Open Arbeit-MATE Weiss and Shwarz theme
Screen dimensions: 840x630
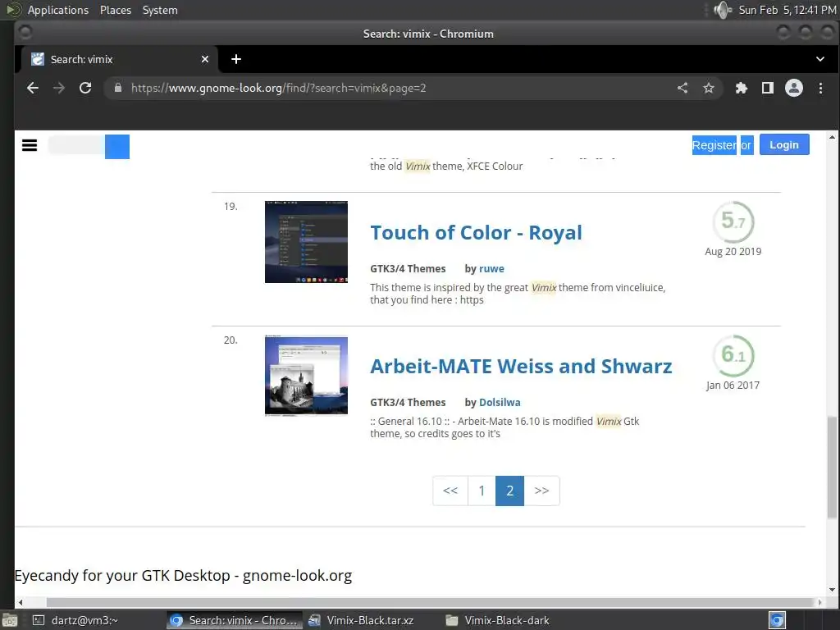click(521, 367)
